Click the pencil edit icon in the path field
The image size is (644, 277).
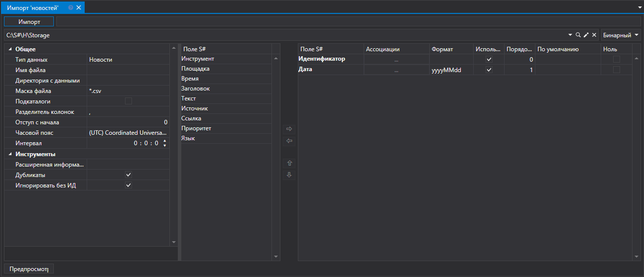click(586, 35)
